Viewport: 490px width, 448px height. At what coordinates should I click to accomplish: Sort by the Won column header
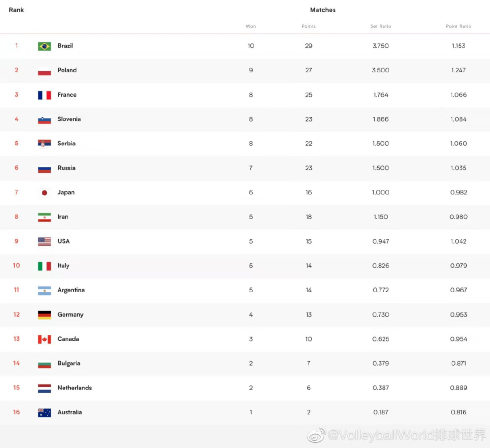pos(250,26)
